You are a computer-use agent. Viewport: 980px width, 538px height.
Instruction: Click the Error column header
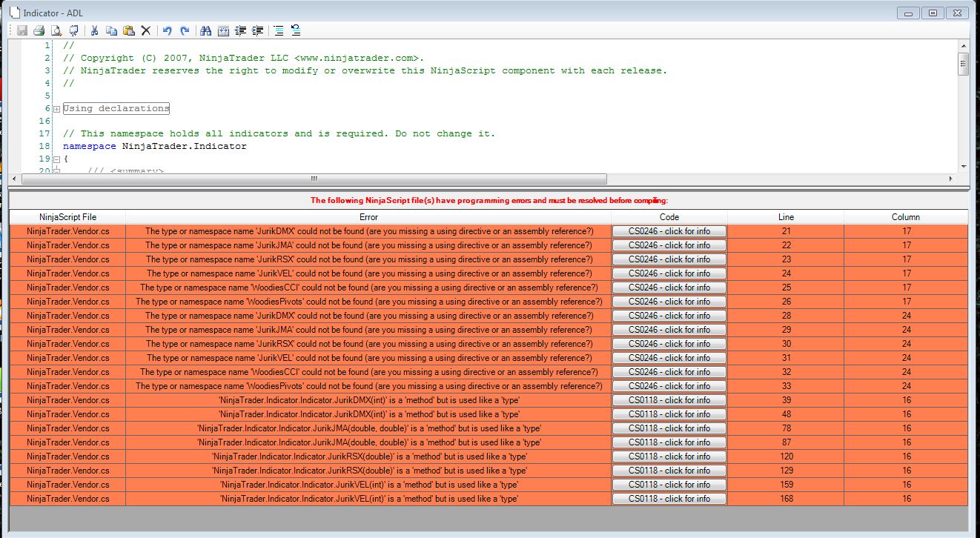(x=368, y=217)
